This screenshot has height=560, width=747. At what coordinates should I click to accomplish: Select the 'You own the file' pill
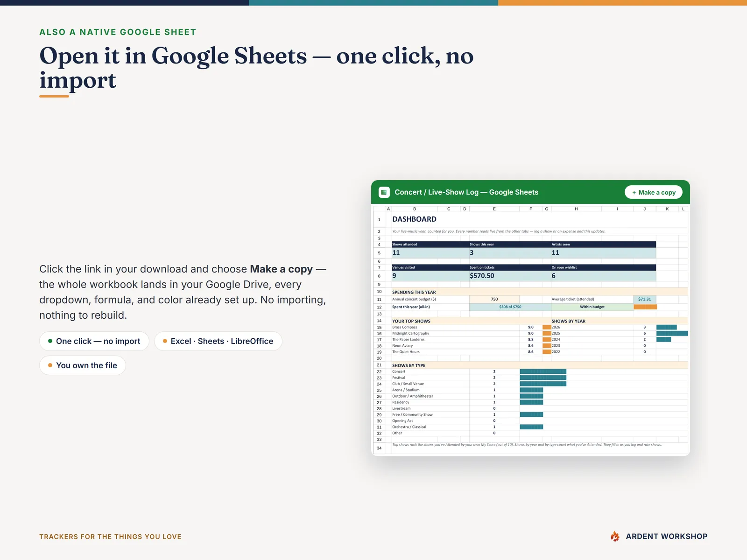(83, 365)
